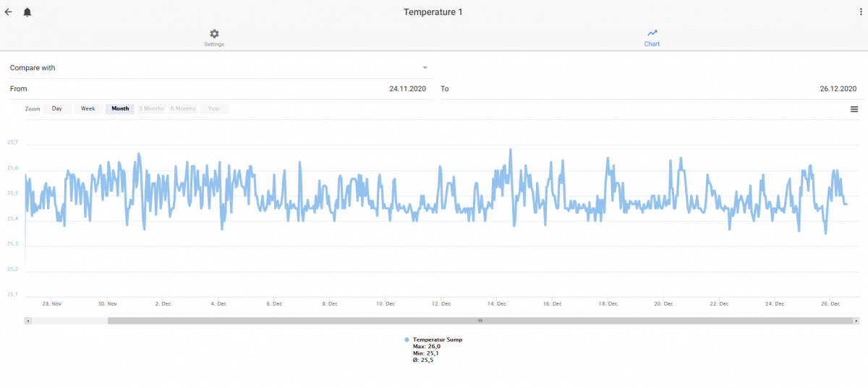868x388 pixels.
Task: Go back with the arrow icon
Action: click(9, 12)
